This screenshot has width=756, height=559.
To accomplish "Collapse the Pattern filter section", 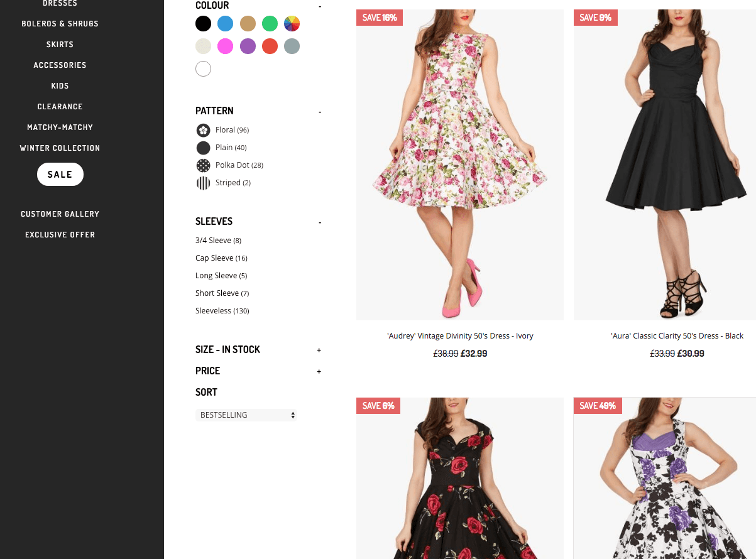I will click(319, 112).
